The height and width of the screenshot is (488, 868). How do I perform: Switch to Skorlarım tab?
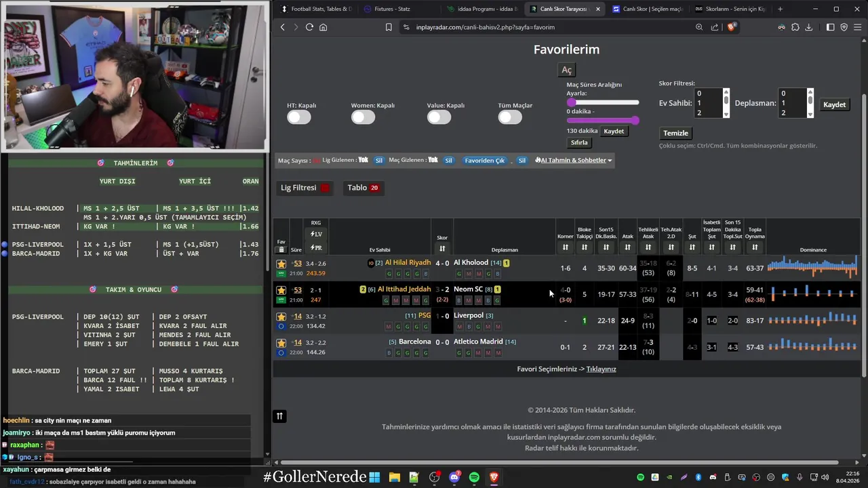pos(730,9)
